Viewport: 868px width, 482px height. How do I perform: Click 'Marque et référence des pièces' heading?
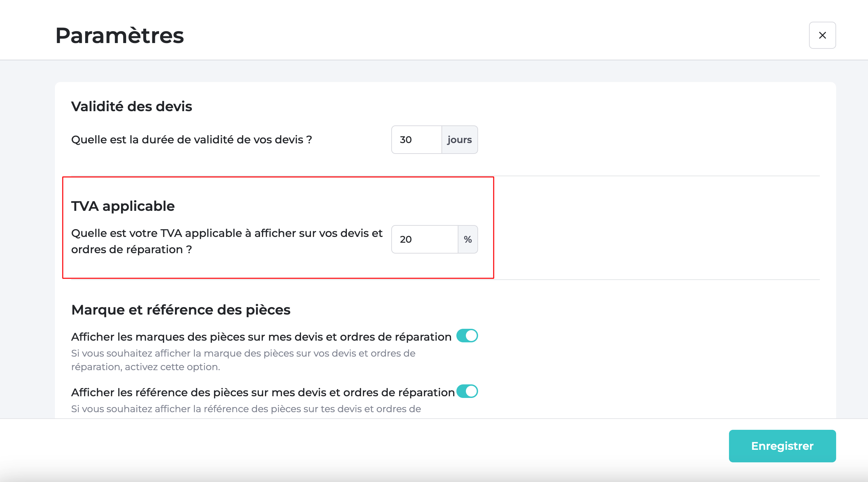tap(181, 310)
